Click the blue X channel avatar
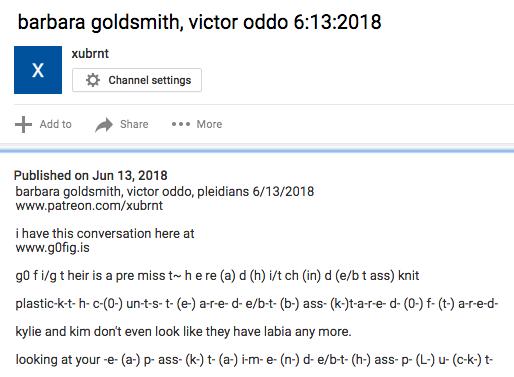 pyautogui.click(x=38, y=70)
